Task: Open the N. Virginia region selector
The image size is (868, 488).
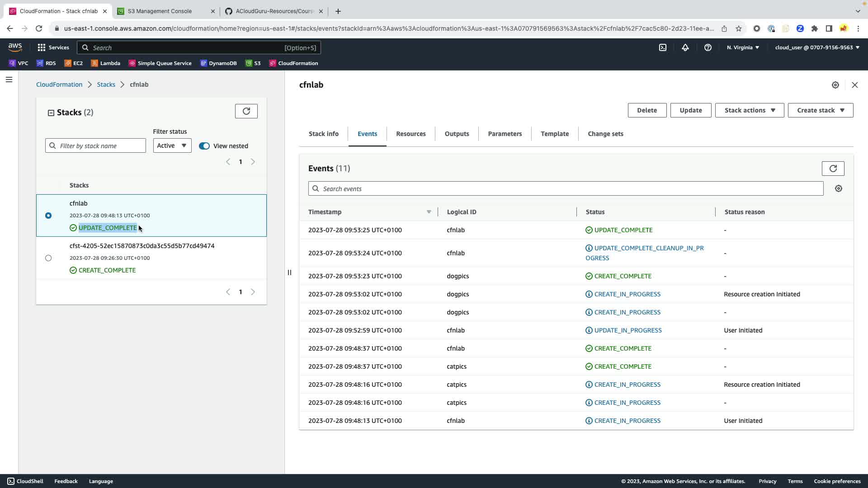Action: 742,47
